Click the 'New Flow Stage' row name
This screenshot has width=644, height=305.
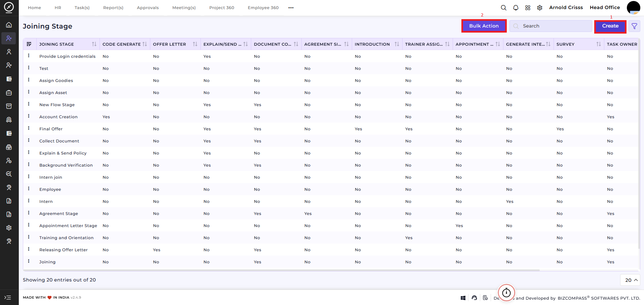point(57,105)
